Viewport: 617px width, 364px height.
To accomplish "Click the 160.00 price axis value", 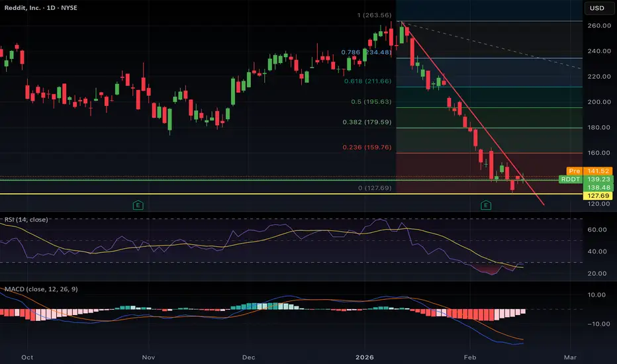I will 599,153.
